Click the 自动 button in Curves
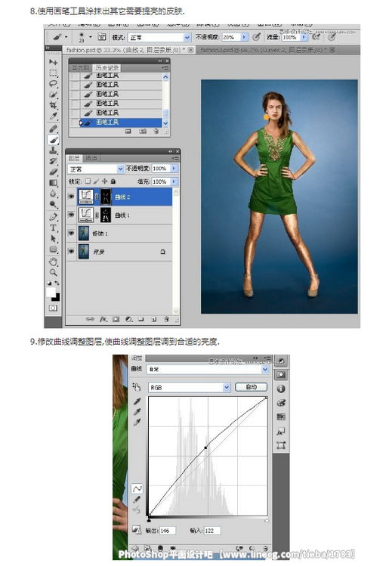The width and height of the screenshot is (392, 567). coord(251,387)
